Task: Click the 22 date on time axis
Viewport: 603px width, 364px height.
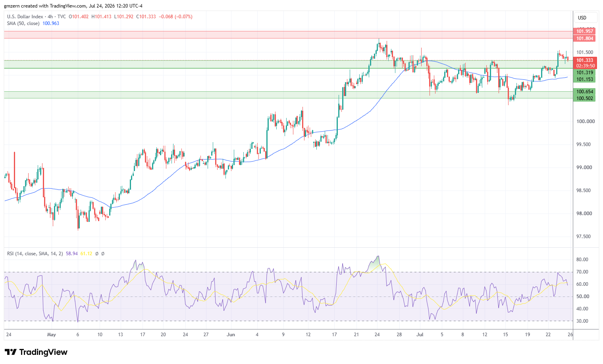Action: click(x=548, y=335)
